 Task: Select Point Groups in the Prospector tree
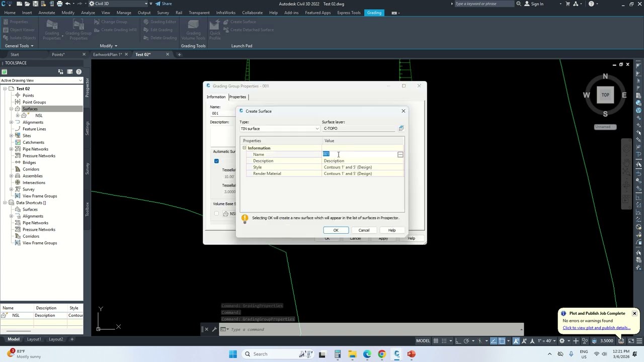pos(34,102)
